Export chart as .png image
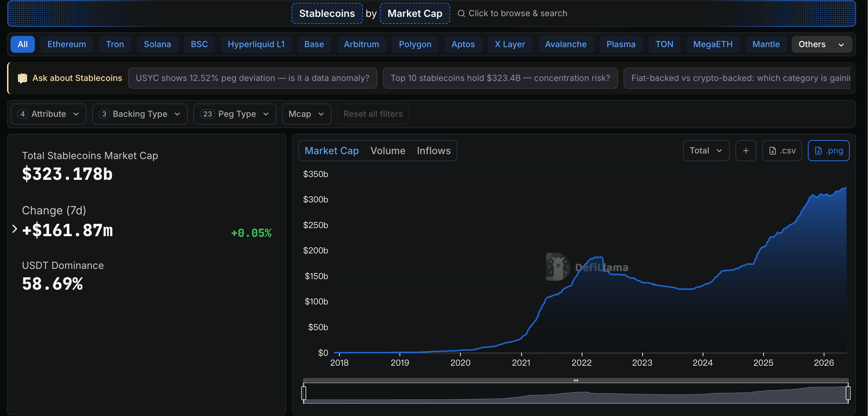 pyautogui.click(x=829, y=151)
